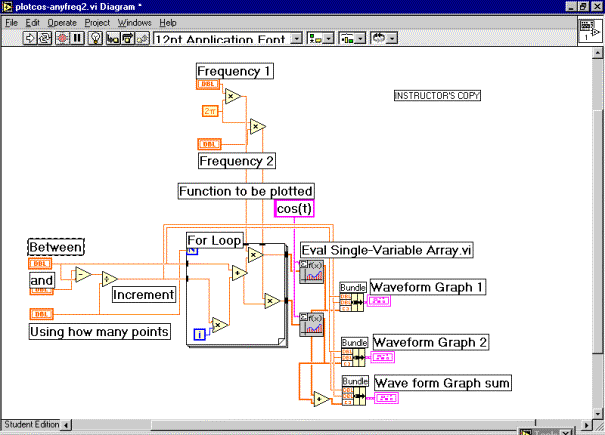605x435 pixels.
Task: Select the multiply node beside Frequency 1
Action: tap(232, 96)
